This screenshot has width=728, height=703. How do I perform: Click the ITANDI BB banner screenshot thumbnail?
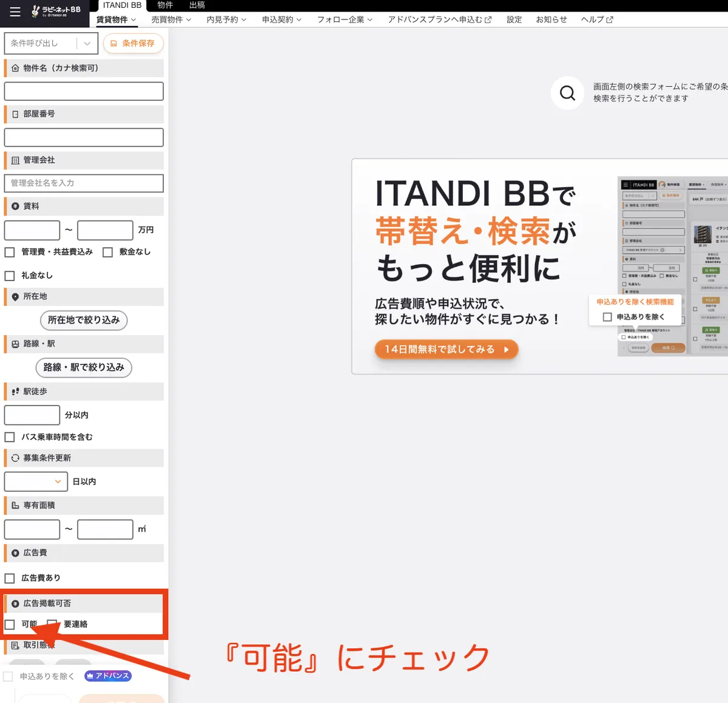click(x=672, y=266)
